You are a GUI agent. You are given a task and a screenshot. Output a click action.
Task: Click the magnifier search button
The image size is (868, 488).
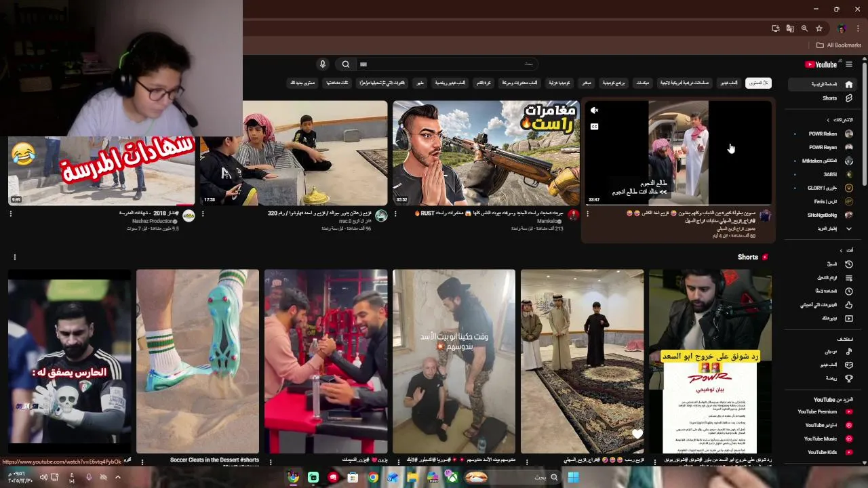coord(346,64)
